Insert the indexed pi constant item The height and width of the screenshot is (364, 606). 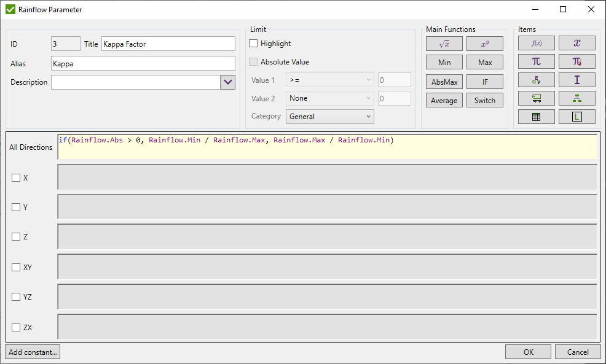(576, 61)
